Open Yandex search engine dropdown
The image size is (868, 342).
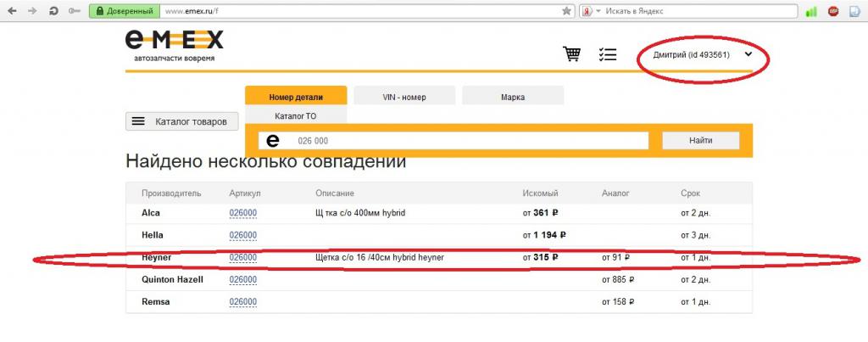(x=591, y=11)
